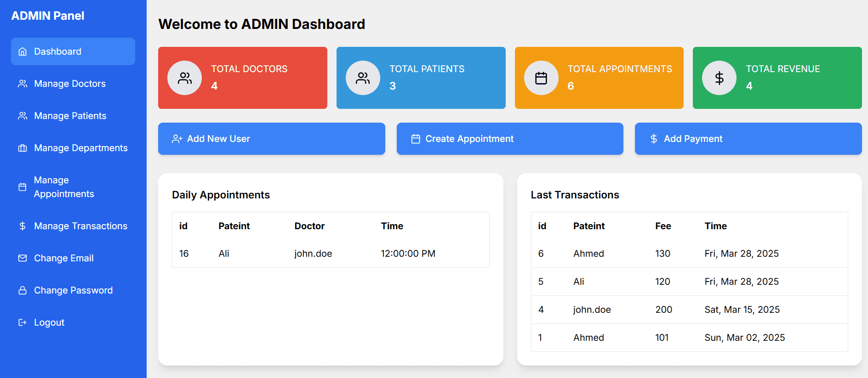
Task: Click the logout arrow icon in sidebar
Action: click(x=23, y=322)
